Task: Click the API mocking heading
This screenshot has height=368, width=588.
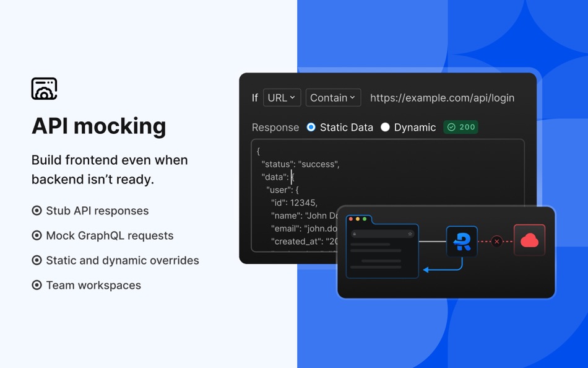Action: click(x=98, y=126)
